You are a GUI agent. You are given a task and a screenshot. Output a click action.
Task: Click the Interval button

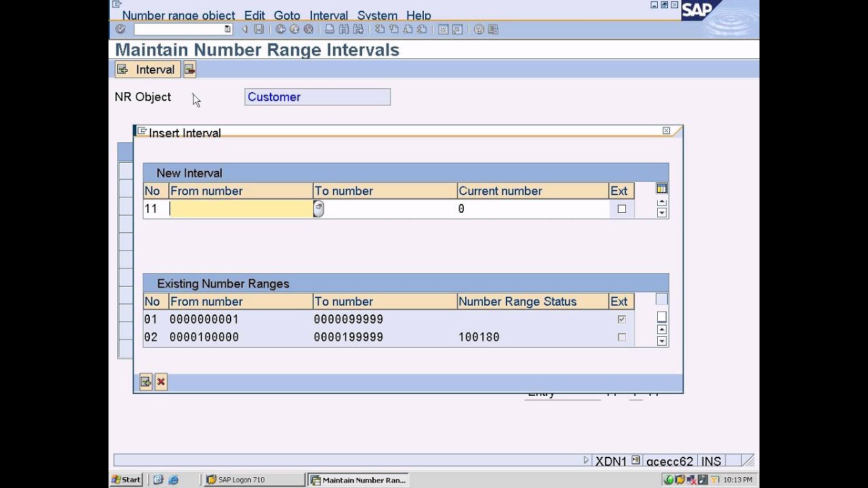pos(147,69)
